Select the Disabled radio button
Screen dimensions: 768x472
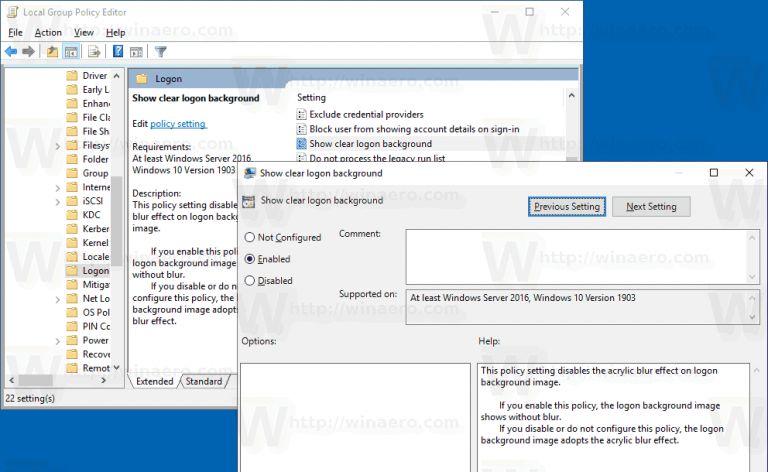coord(250,281)
